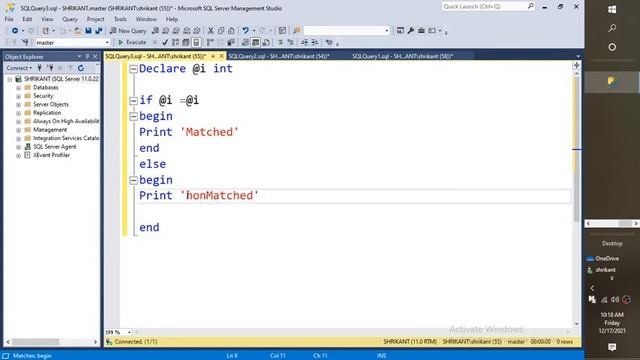
Task: Click in the Quick Launch search box
Action: pyautogui.click(x=488, y=6)
